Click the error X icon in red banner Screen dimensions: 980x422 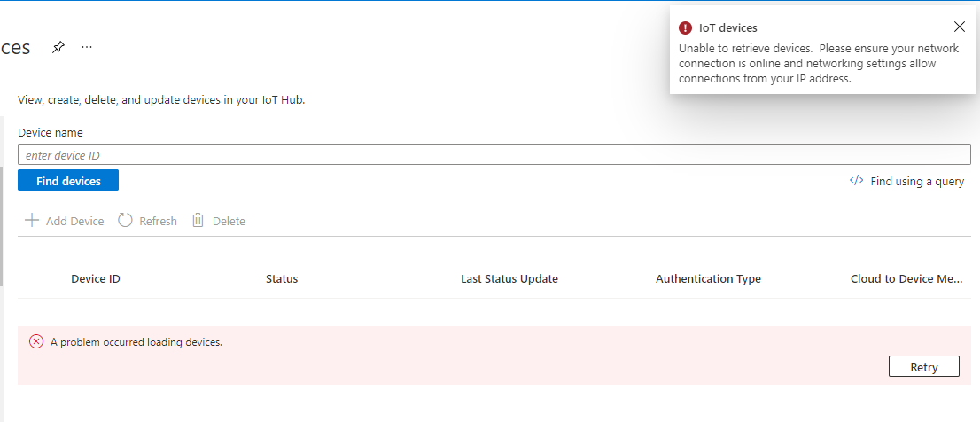click(x=36, y=341)
